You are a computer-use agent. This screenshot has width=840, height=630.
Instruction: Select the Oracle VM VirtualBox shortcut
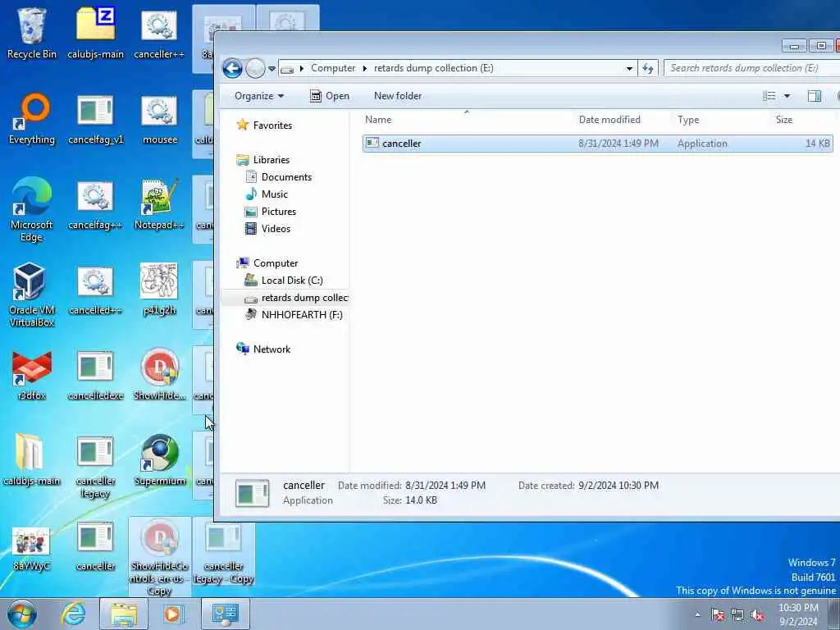[32, 294]
